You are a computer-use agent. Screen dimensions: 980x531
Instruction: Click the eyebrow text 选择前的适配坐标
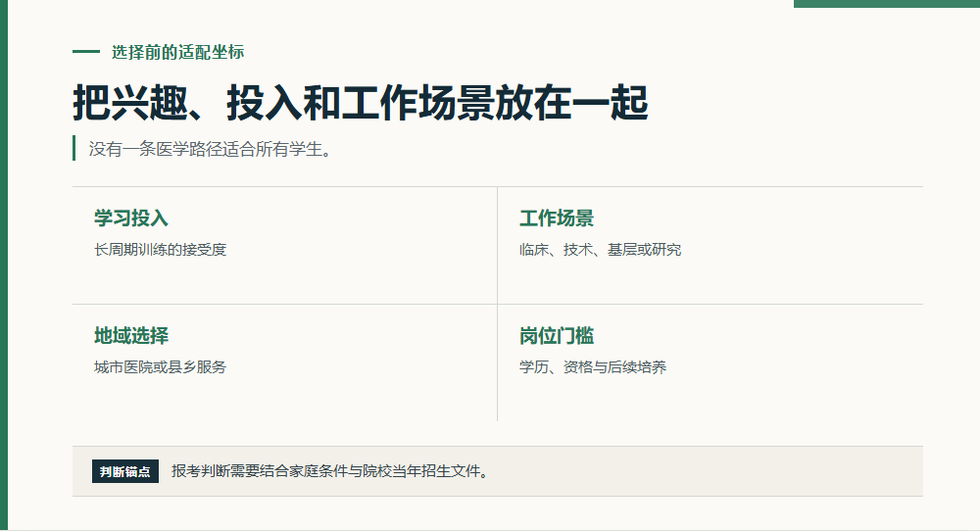pyautogui.click(x=177, y=53)
